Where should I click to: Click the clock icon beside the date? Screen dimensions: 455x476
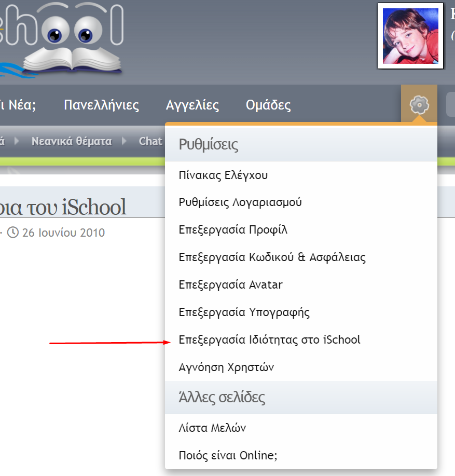[12, 233]
